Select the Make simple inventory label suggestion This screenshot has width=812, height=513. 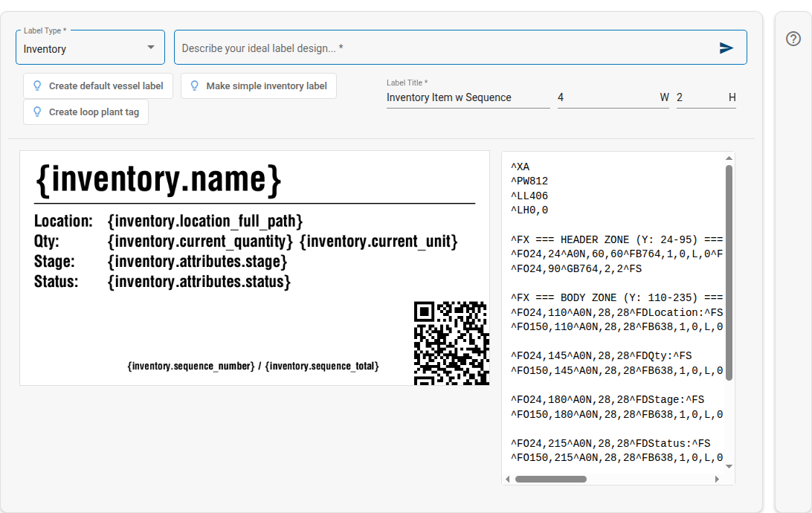[259, 86]
